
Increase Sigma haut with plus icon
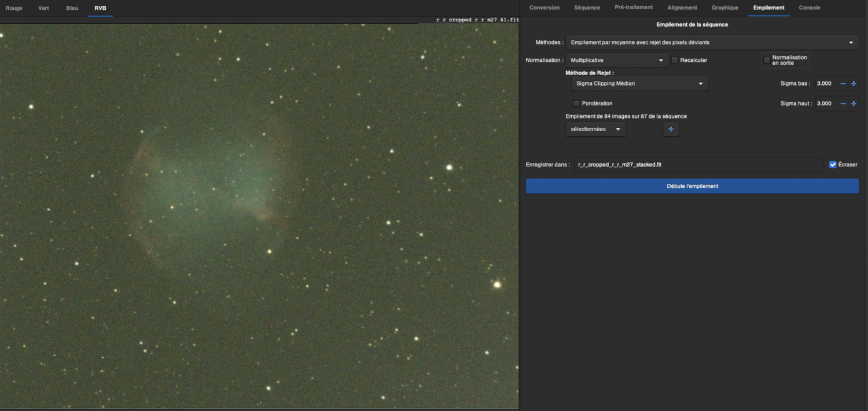click(853, 104)
